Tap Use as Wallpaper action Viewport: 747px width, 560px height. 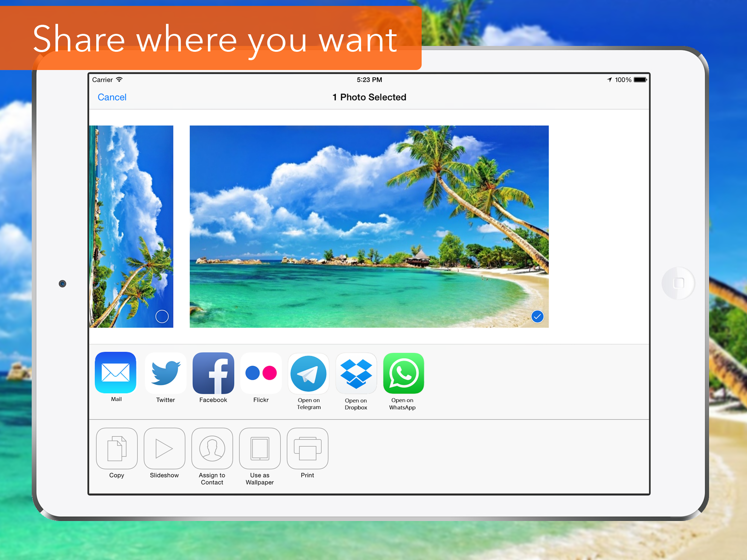260,448
